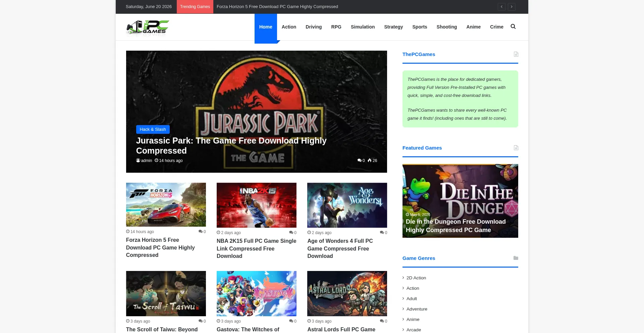
Task: Expand the 2D Action genre
Action: point(416,278)
